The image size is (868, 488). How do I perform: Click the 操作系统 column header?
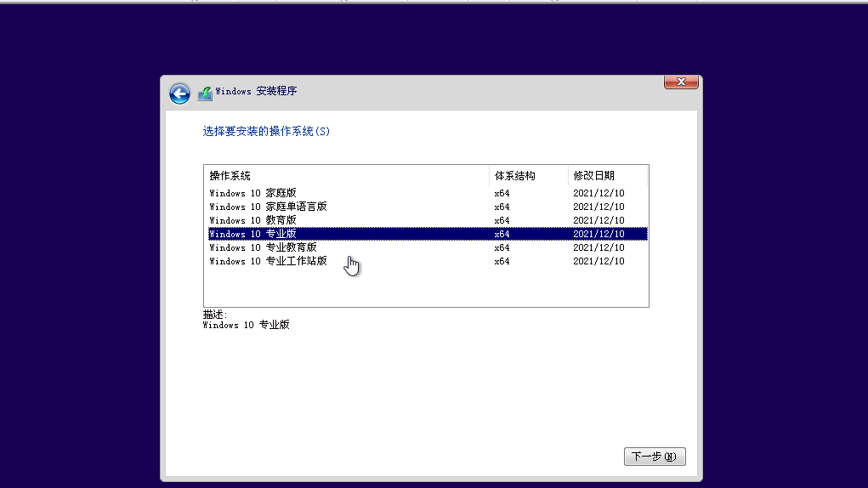(347, 176)
